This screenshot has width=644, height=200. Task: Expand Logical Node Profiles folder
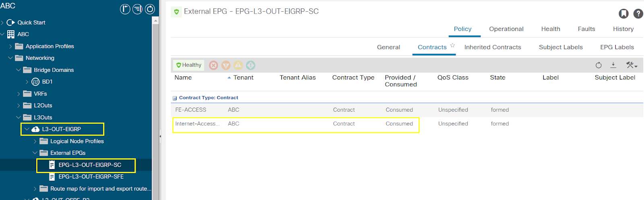pyautogui.click(x=35, y=141)
